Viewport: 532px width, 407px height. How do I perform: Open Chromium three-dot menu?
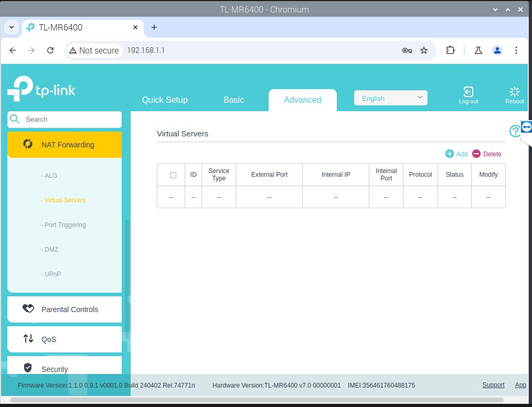coord(516,50)
